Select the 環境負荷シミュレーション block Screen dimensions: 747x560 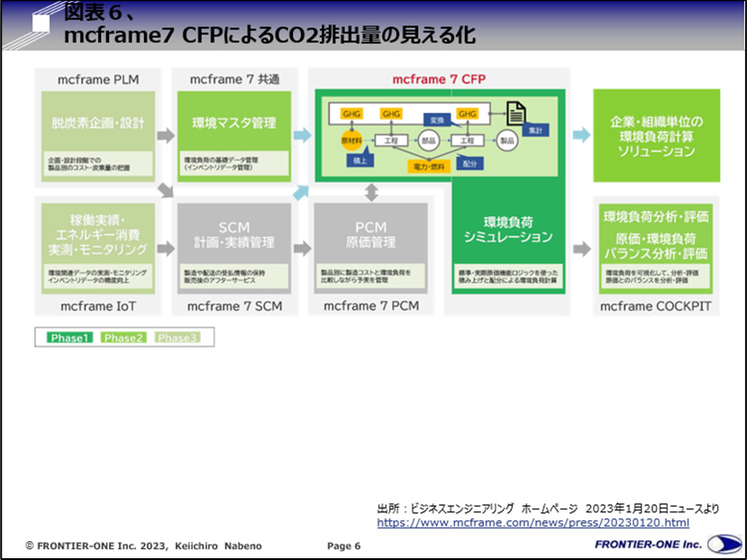coord(508,238)
